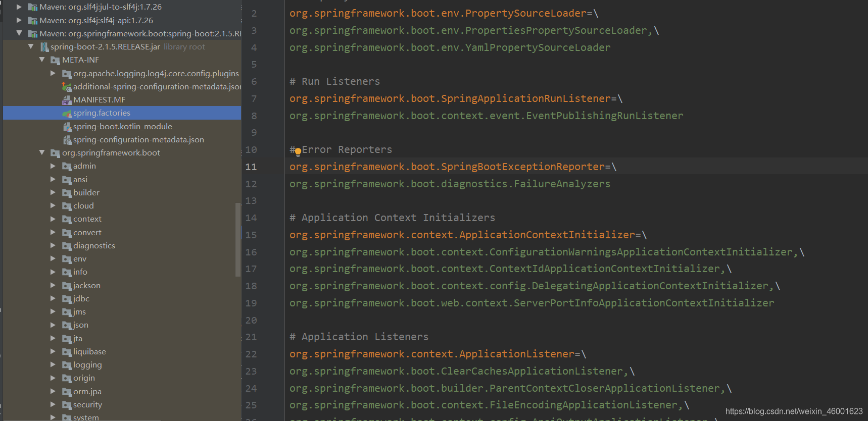
Task: Click line number 11 in gutter
Action: [x=251, y=167]
